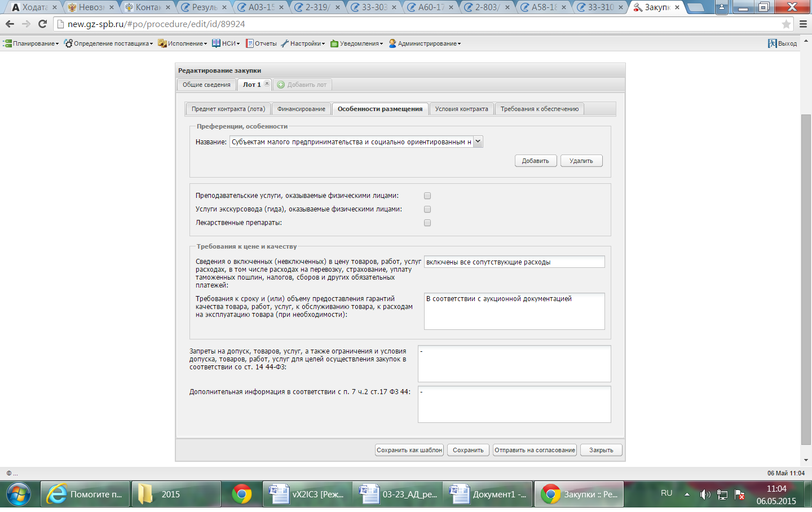This screenshot has height=512, width=812.
Task: Click the Выход logout link
Action: pos(782,43)
